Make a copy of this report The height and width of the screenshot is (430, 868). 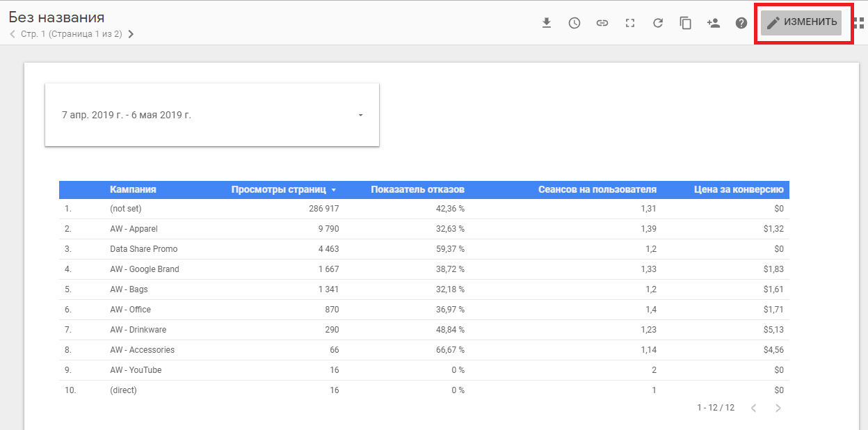[x=686, y=23]
